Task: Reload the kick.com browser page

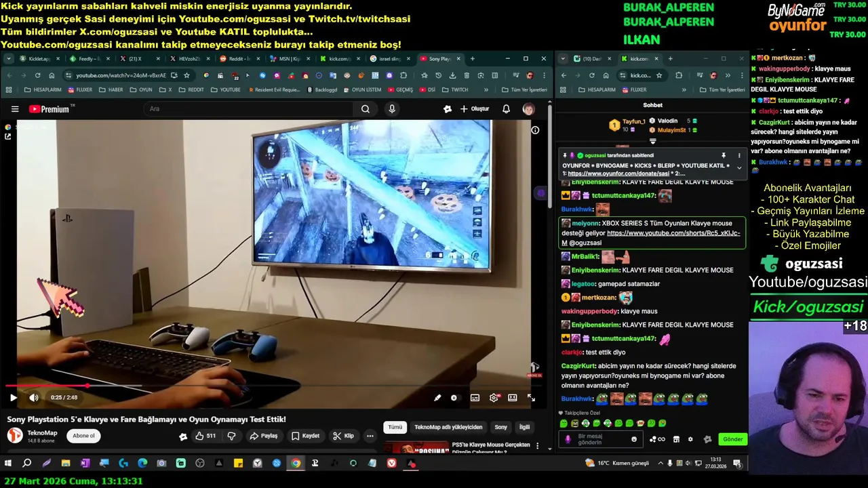Action: point(591,75)
